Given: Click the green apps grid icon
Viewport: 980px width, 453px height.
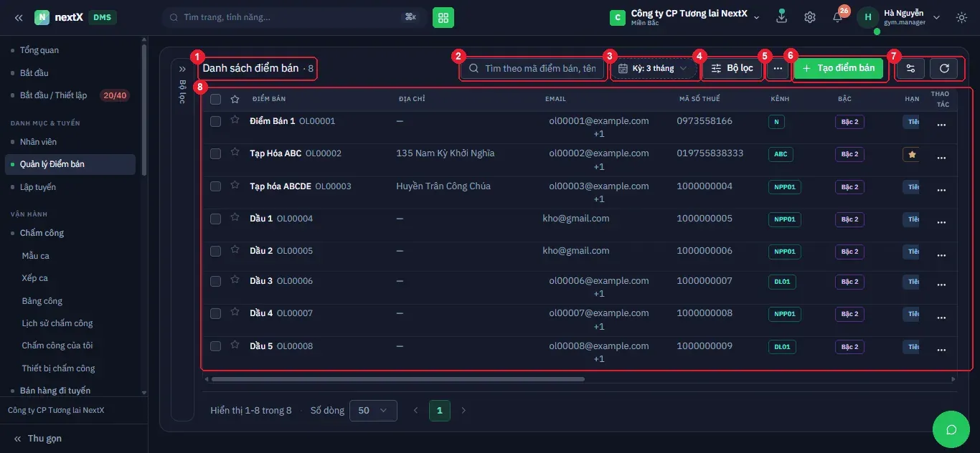Looking at the screenshot, I should coord(443,17).
